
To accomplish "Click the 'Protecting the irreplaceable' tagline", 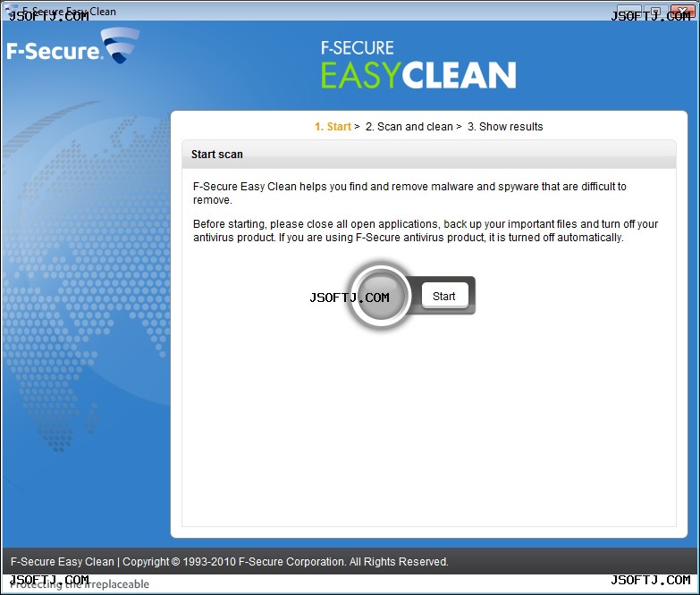I will coord(80,584).
